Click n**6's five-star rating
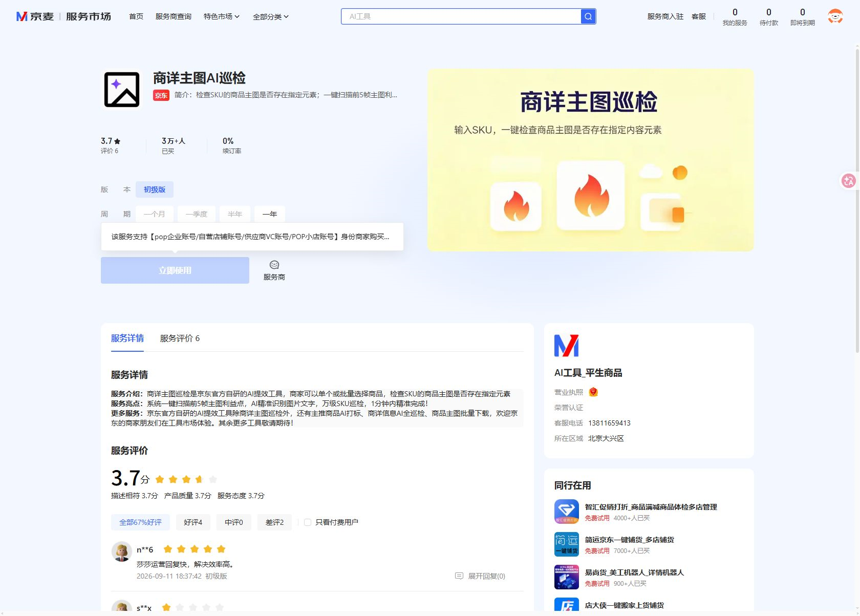Screen dimensions: 860x616 [x=195, y=549]
